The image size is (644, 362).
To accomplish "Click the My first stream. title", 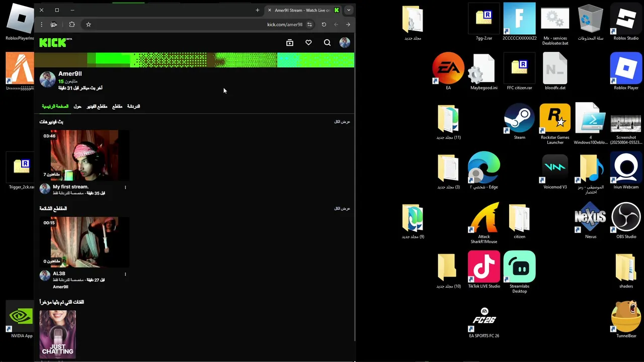I will point(70,187).
